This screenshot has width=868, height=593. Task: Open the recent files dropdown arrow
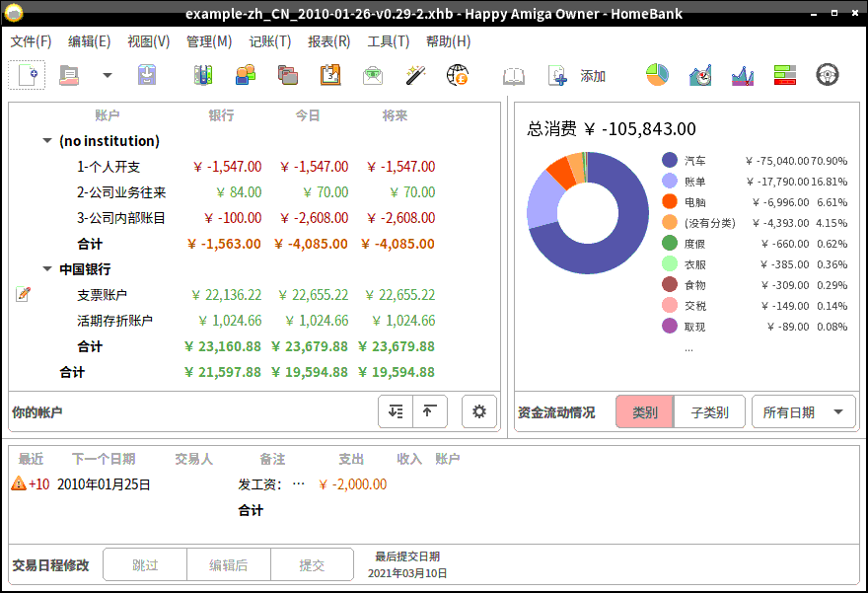click(108, 75)
